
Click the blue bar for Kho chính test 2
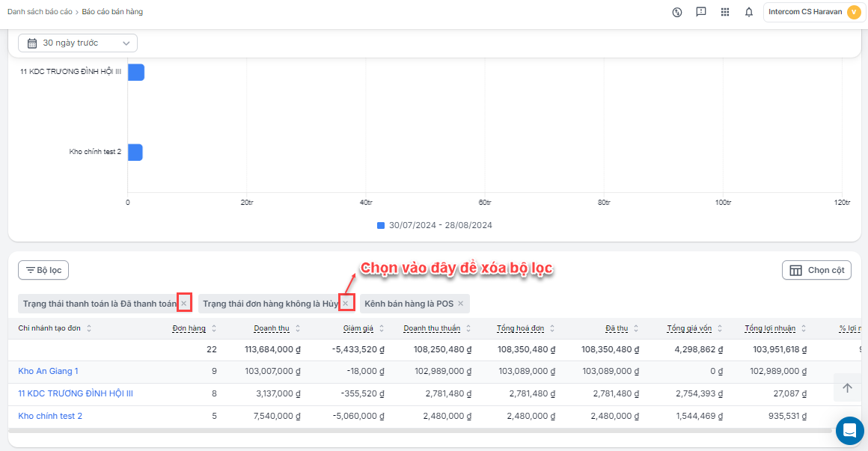click(x=135, y=153)
